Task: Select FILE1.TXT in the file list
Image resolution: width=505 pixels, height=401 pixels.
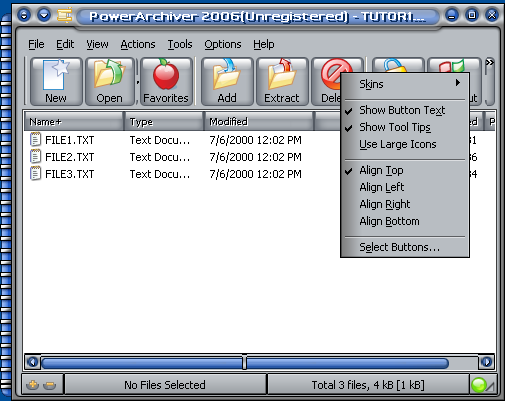Action: coord(70,140)
